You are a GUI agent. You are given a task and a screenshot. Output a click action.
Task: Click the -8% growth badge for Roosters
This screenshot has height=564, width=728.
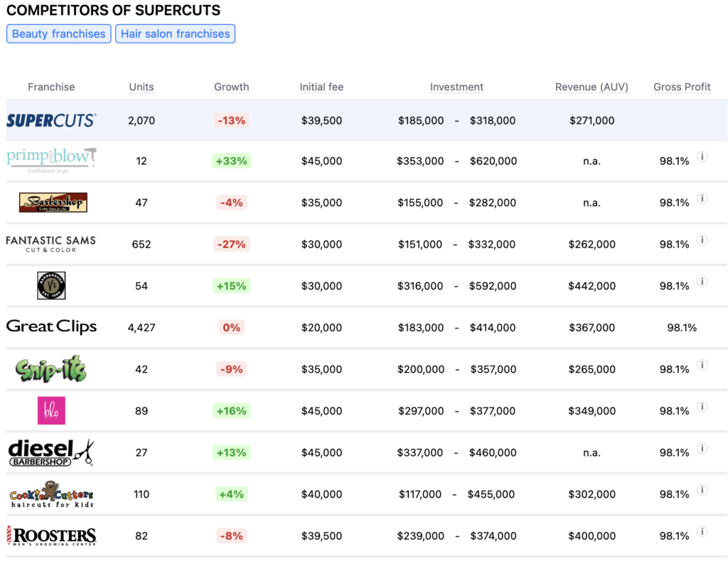231,536
